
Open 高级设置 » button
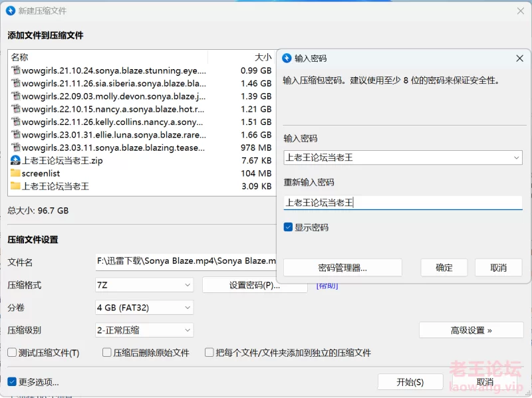[x=471, y=330]
